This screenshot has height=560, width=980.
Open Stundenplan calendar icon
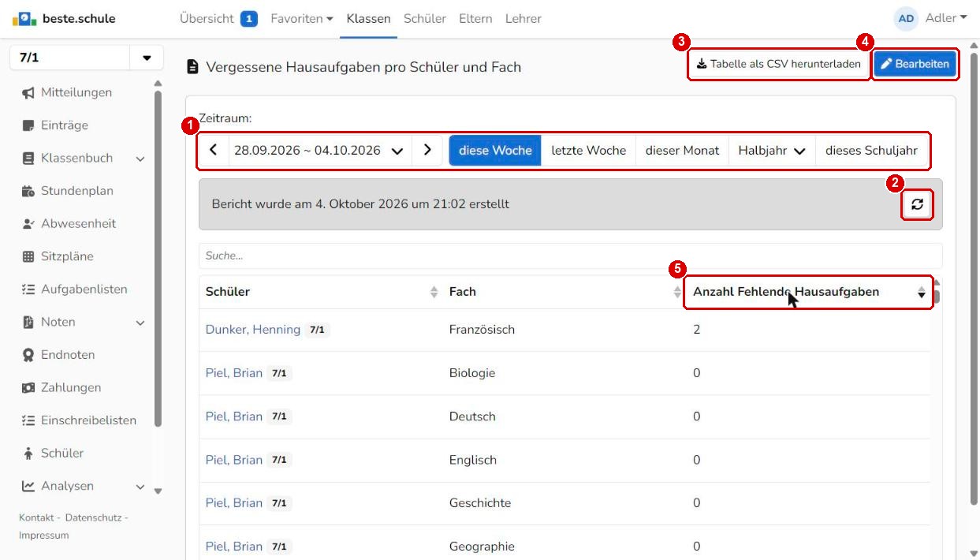click(x=28, y=191)
